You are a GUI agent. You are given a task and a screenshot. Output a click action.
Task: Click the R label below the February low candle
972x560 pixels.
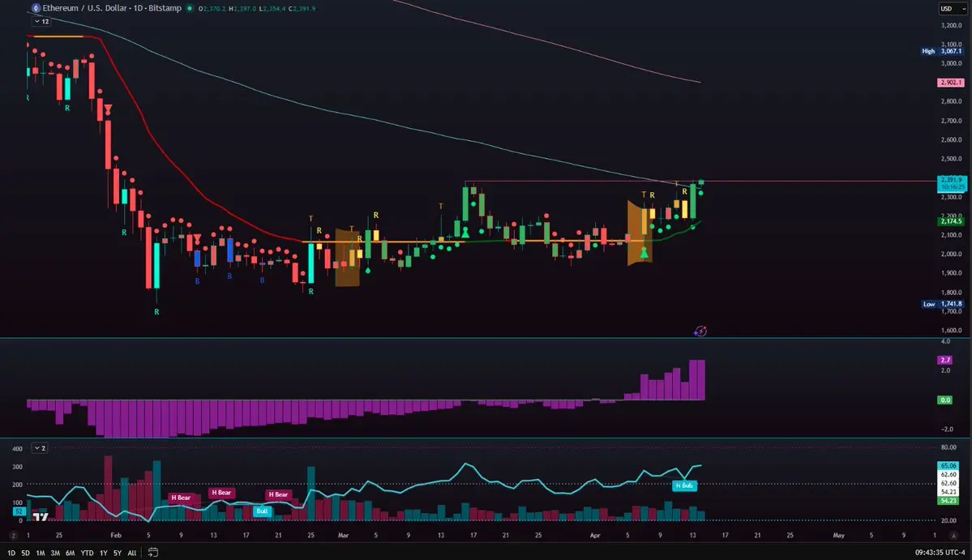point(156,312)
